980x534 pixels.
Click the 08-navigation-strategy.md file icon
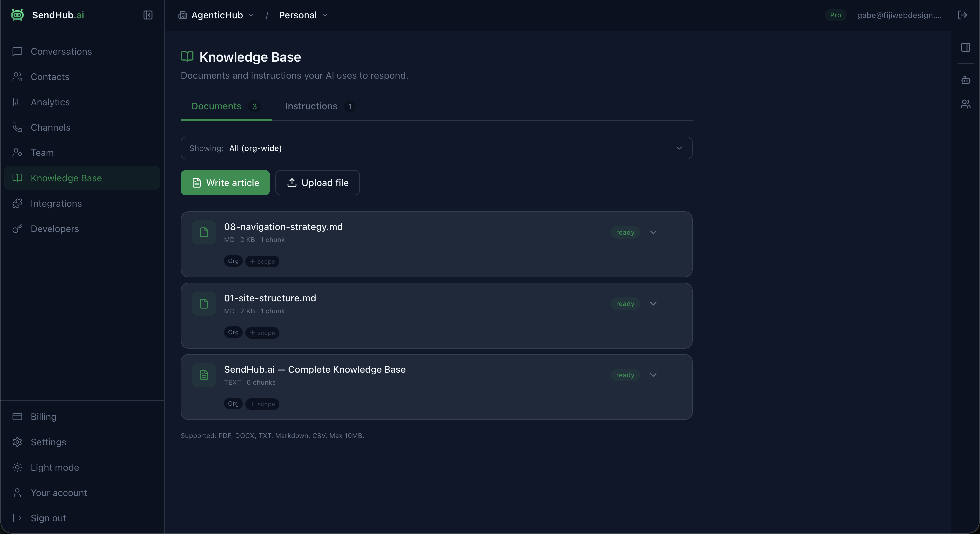[204, 232]
